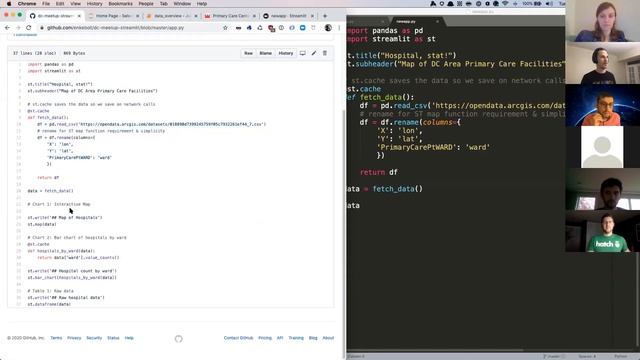The height and width of the screenshot is (360, 640).
Task: Switch to the Home Page browser tab
Action: pyautogui.click(x=113, y=16)
